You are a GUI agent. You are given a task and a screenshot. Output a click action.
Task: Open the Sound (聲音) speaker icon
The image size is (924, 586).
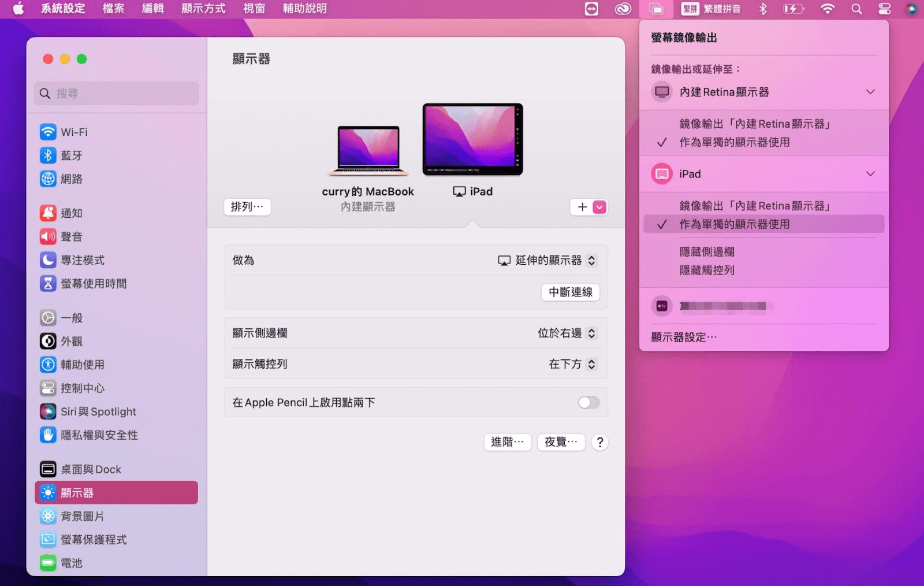tap(48, 236)
